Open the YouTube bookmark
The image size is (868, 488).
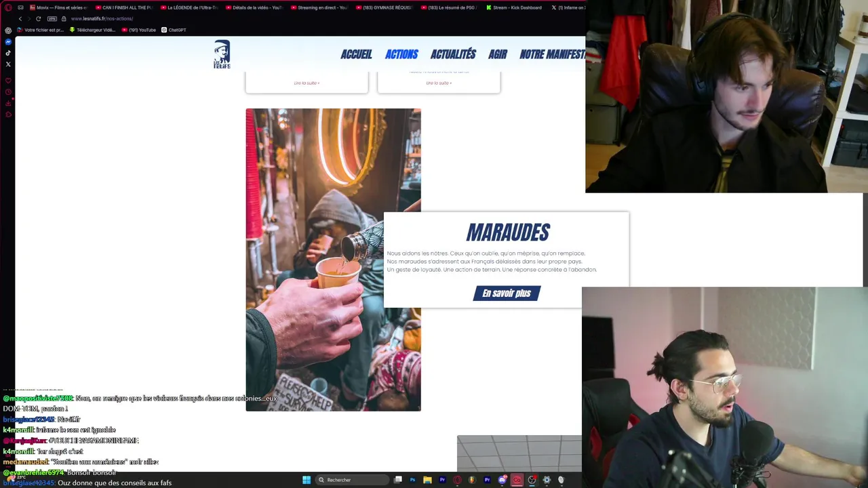tap(139, 30)
